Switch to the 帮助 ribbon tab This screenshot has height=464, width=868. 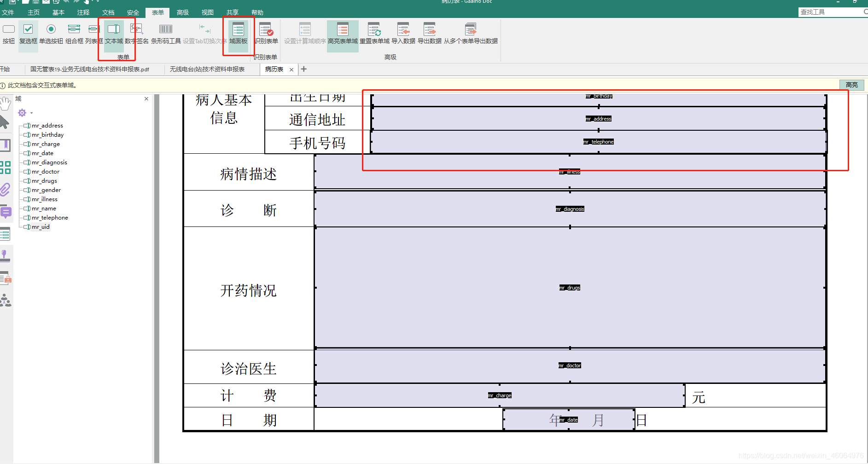[257, 12]
